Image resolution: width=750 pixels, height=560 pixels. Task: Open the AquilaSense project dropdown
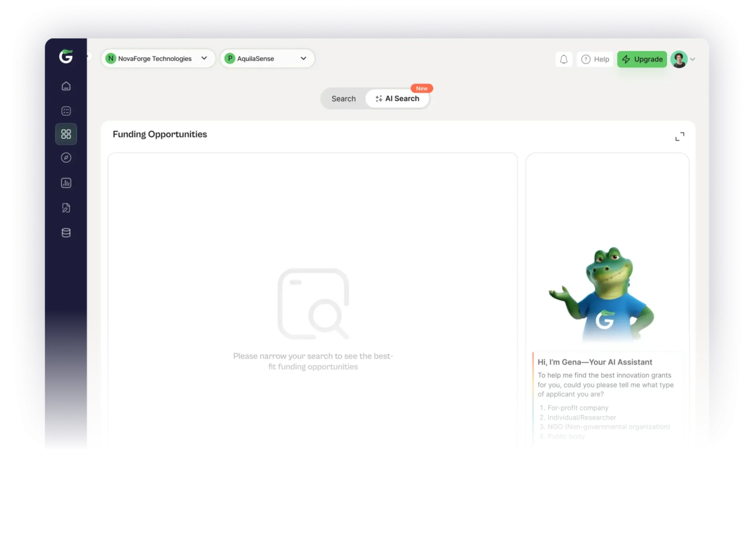click(x=267, y=58)
